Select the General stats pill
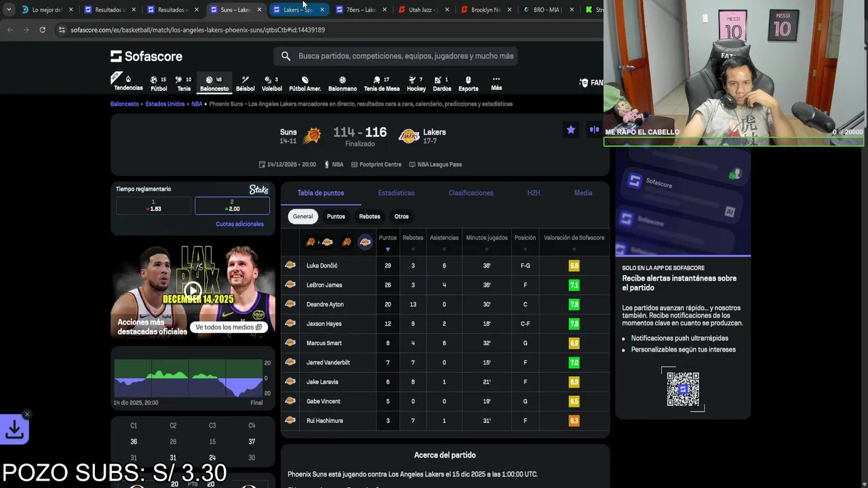 (x=303, y=216)
